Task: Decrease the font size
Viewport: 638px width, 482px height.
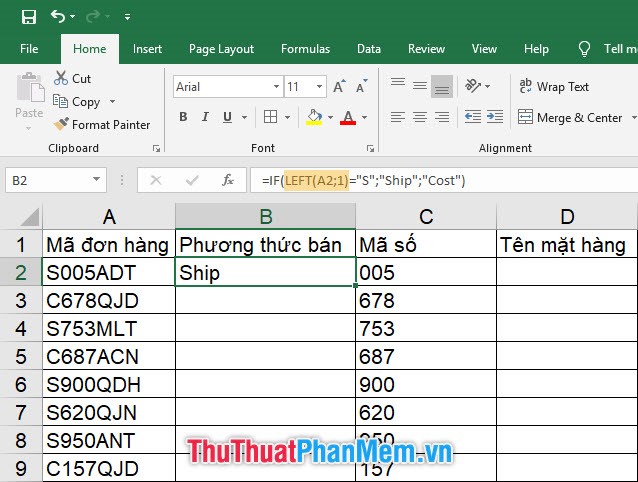Action: pos(361,86)
